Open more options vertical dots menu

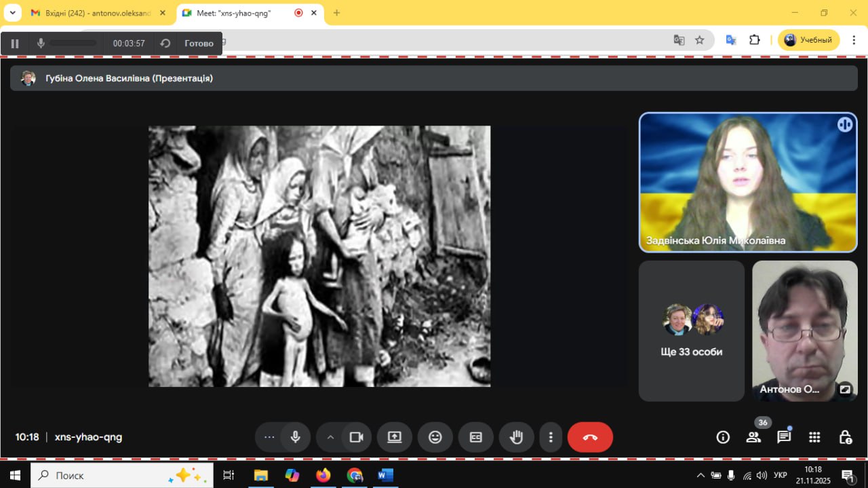[551, 437]
